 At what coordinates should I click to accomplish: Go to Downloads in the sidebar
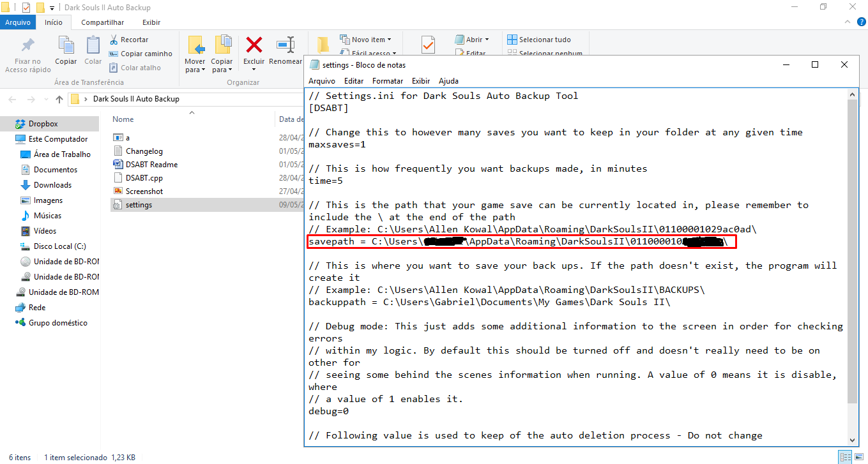click(x=46, y=185)
